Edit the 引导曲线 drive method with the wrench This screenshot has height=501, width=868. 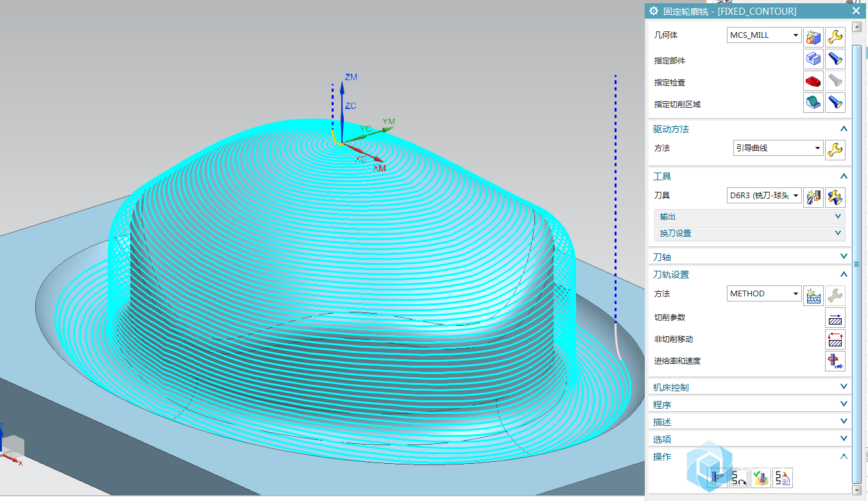coord(835,149)
